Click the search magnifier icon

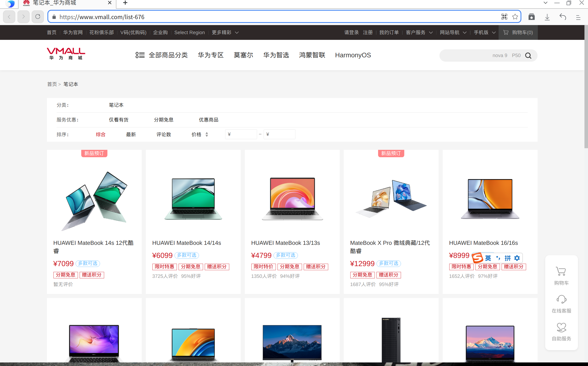click(x=528, y=56)
